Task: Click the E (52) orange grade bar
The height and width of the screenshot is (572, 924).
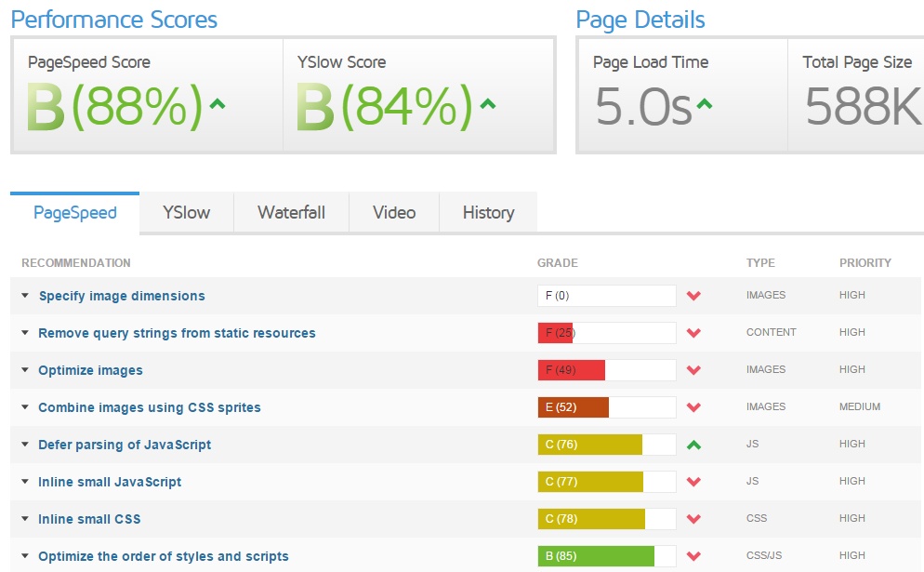Action: tap(573, 407)
